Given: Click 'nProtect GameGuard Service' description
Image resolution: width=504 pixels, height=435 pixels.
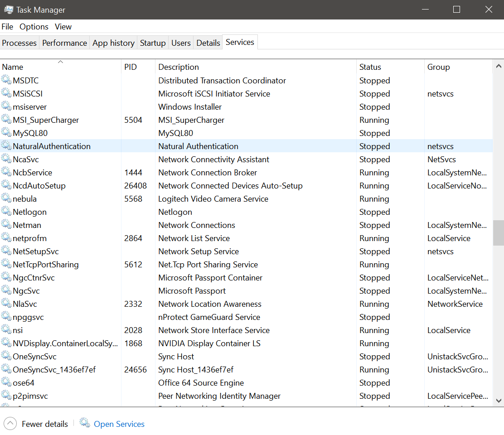Looking at the screenshot, I should tap(209, 317).
